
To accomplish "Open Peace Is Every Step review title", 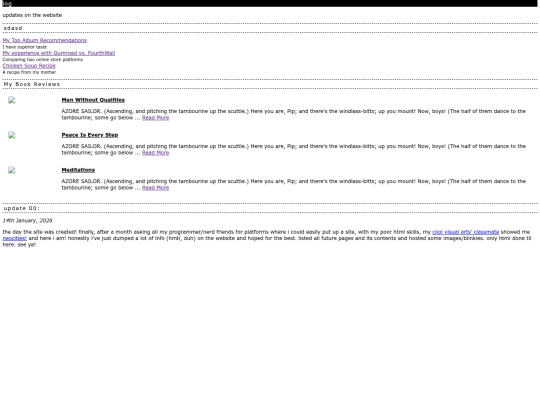I will point(90,135).
